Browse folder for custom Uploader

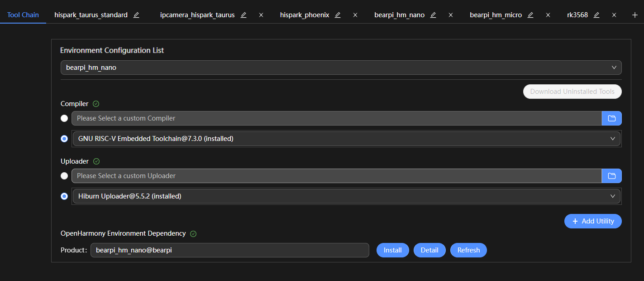611,176
